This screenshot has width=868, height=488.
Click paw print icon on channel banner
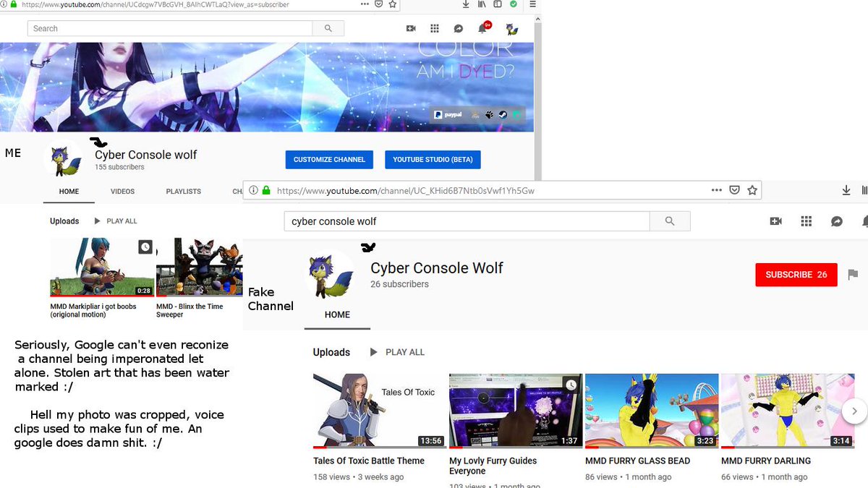[x=489, y=114]
